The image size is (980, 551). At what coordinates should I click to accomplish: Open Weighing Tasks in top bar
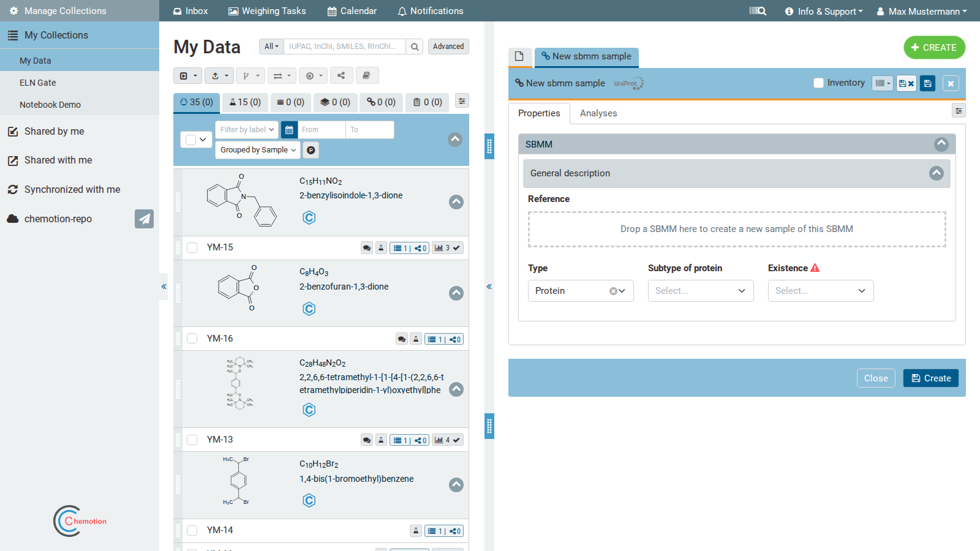[x=267, y=11]
